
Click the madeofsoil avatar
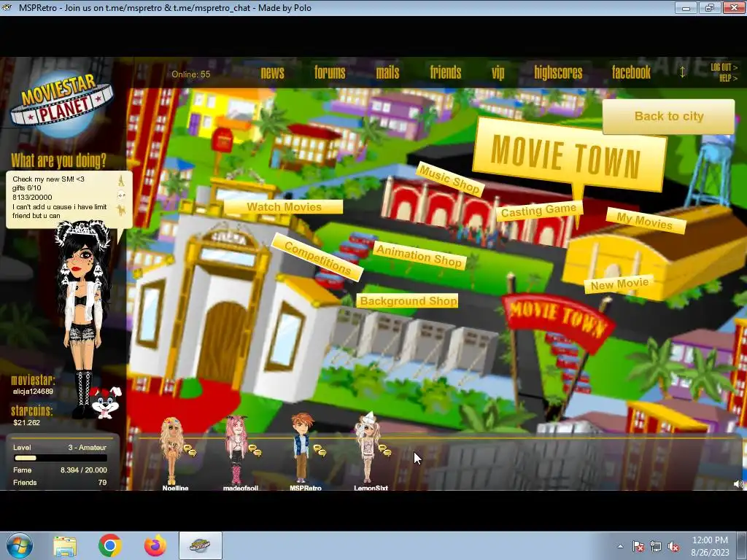(236, 450)
